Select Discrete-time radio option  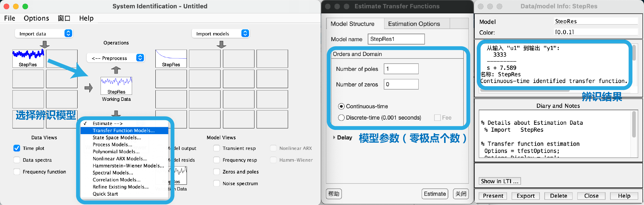point(341,117)
